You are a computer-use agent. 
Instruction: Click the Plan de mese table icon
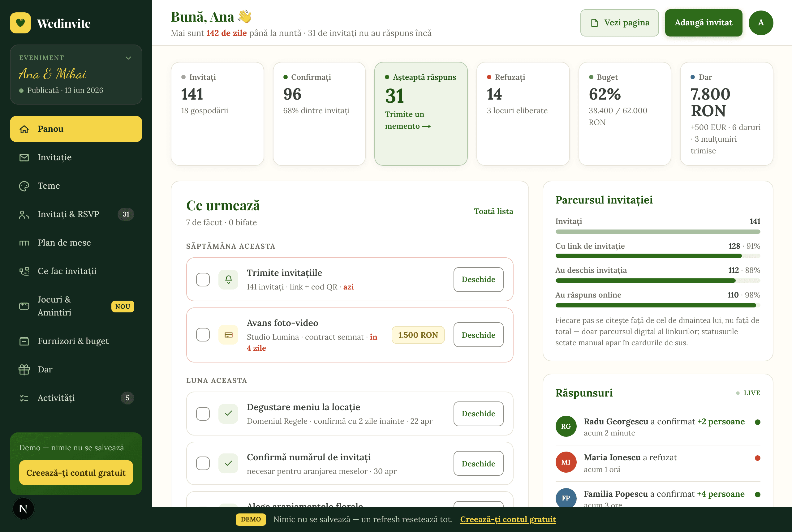point(24,243)
